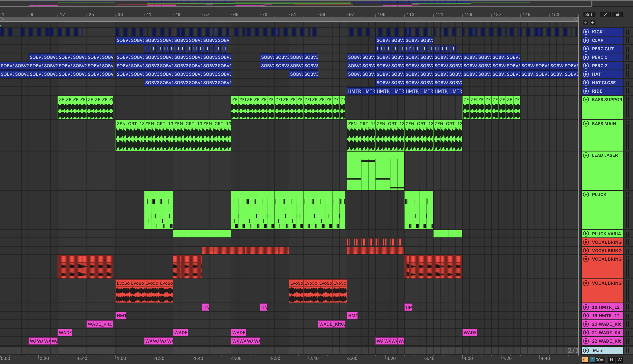Click the KICK track's unfold play icon
Screen dimensions: 633x364
pyautogui.click(x=586, y=32)
